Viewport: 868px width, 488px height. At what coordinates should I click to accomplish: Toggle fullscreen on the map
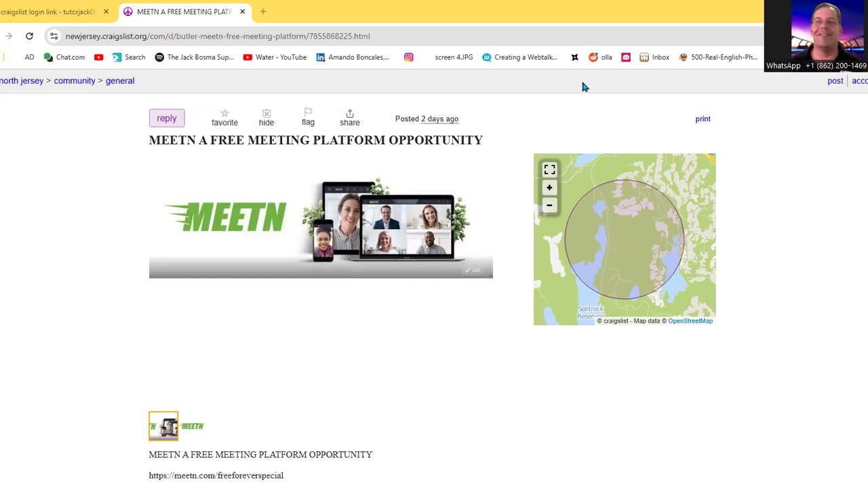(x=549, y=169)
